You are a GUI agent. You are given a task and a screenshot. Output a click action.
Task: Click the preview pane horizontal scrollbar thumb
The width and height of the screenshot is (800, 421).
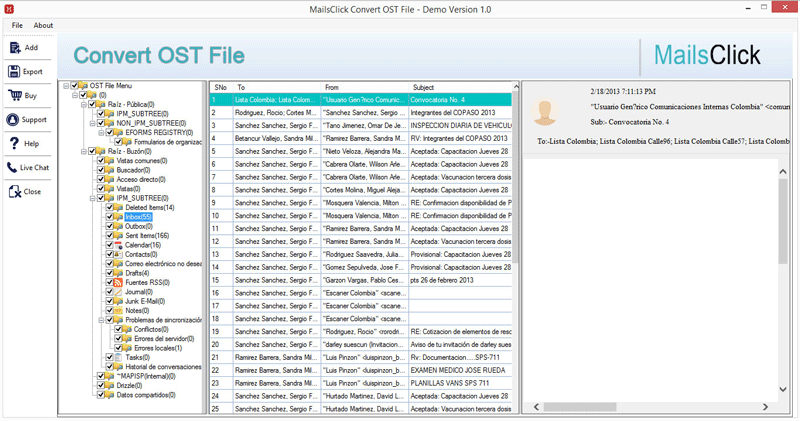(580, 407)
